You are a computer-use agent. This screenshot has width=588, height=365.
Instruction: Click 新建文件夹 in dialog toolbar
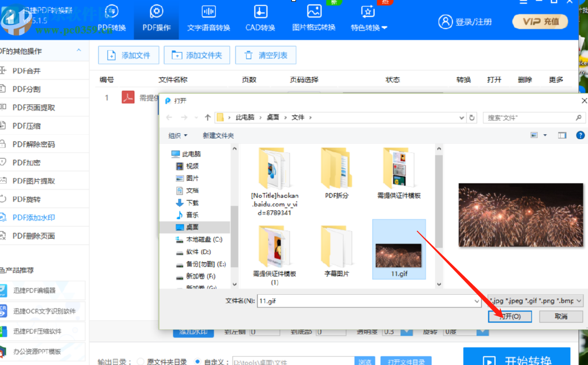218,136
